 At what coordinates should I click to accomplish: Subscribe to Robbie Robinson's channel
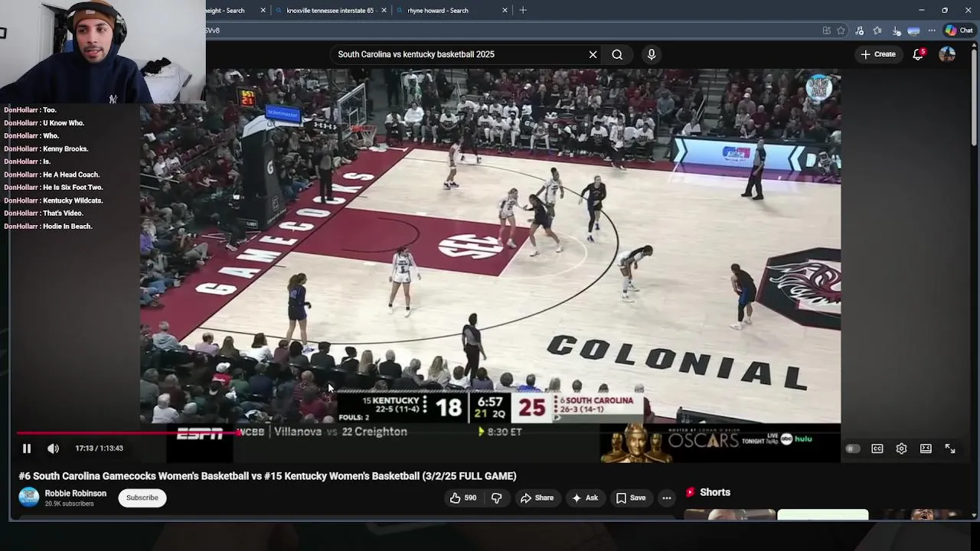[142, 497]
